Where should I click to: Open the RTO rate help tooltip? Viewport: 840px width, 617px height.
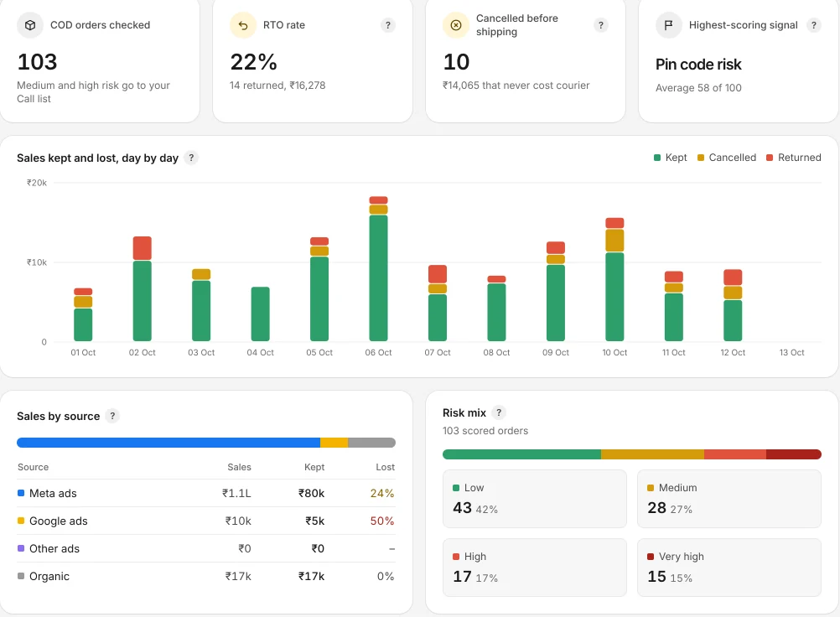pyautogui.click(x=388, y=25)
